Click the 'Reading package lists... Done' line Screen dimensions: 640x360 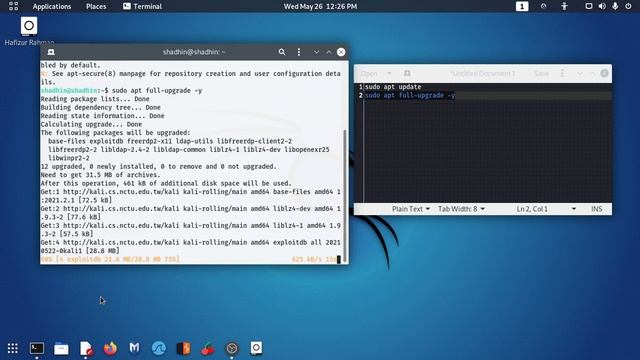pyautogui.click(x=95, y=99)
